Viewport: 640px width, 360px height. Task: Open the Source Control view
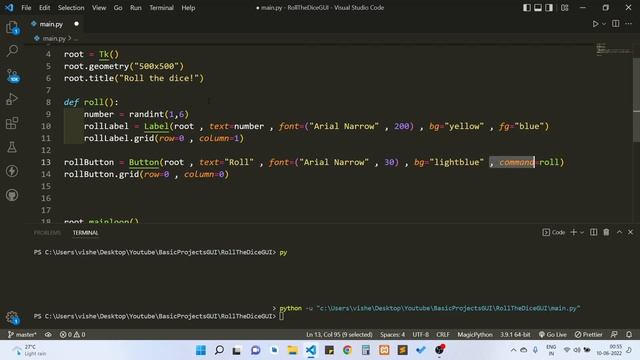tap(12, 76)
